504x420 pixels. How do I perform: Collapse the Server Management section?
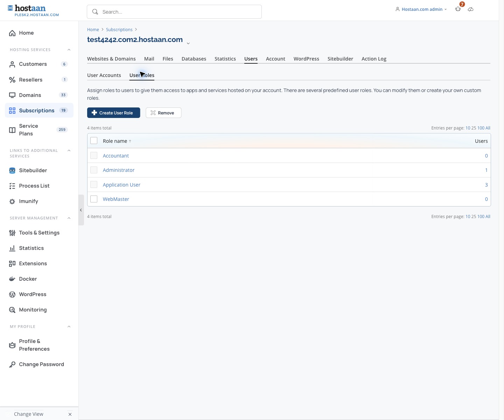(x=69, y=218)
